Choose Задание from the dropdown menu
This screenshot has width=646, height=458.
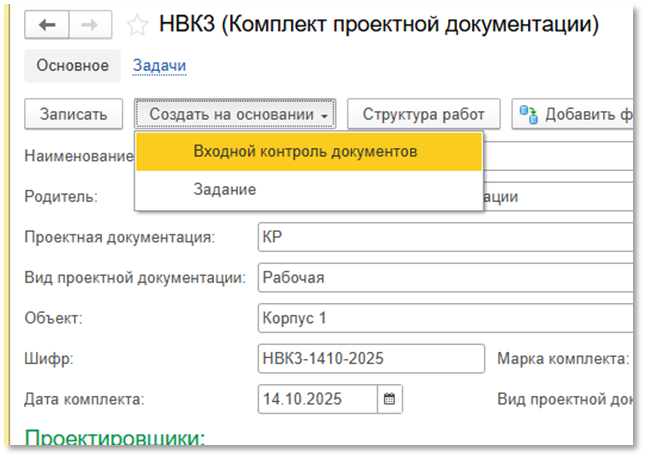225,189
